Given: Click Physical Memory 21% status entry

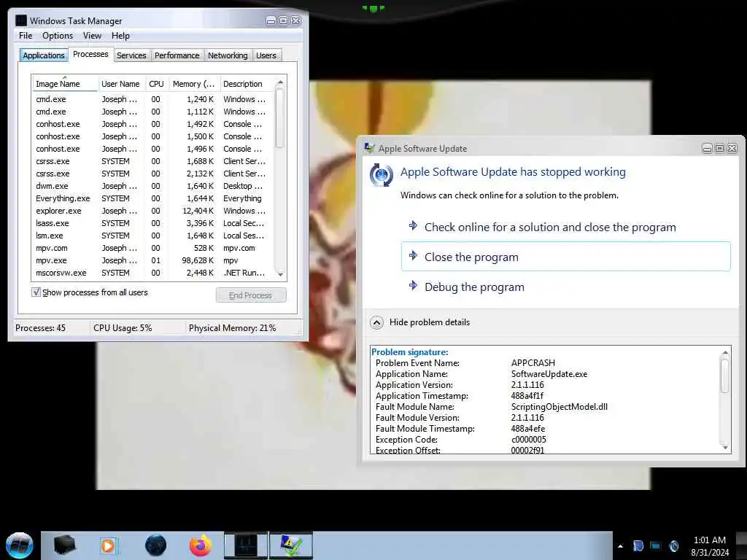Looking at the screenshot, I should (x=232, y=328).
